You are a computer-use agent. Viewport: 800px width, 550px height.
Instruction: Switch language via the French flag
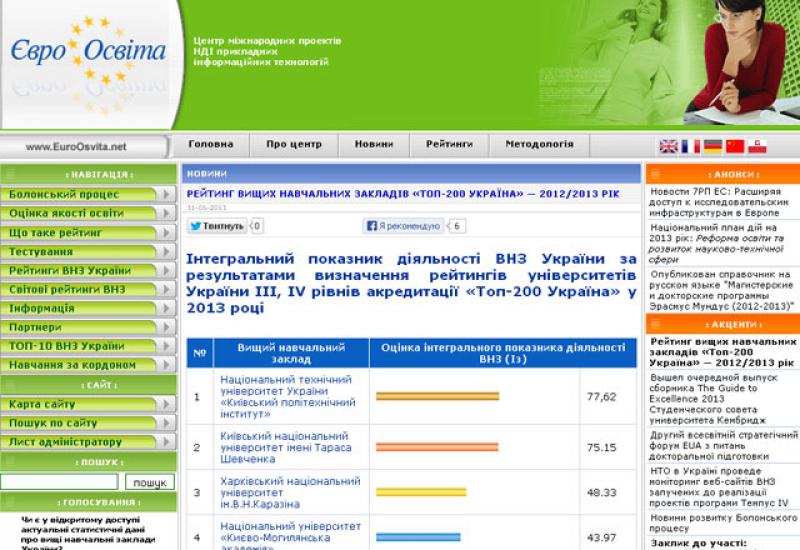(690, 146)
